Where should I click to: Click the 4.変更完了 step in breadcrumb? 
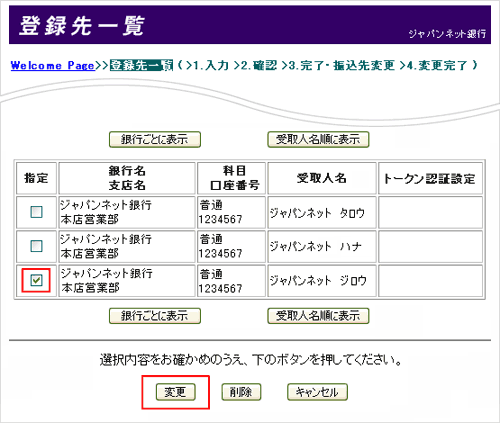[x=434, y=65]
